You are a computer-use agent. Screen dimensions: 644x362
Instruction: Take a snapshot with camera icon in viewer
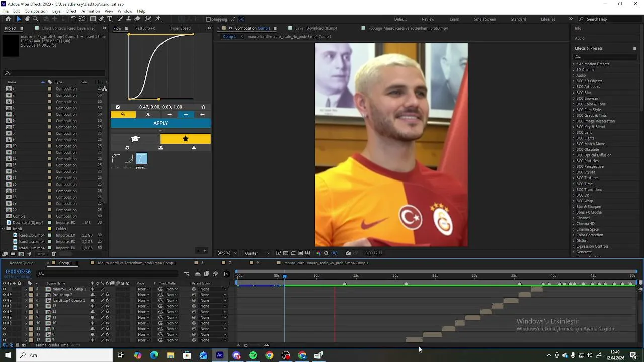click(x=348, y=253)
